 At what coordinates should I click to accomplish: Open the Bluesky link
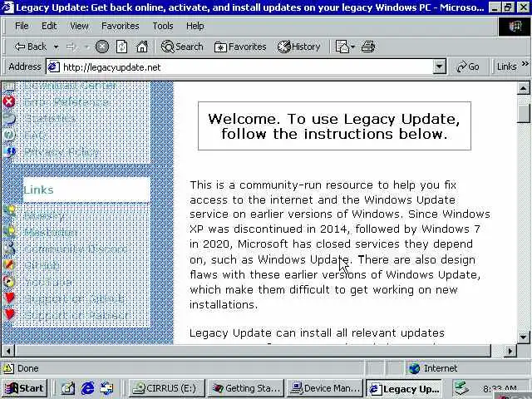pyautogui.click(x=44, y=215)
